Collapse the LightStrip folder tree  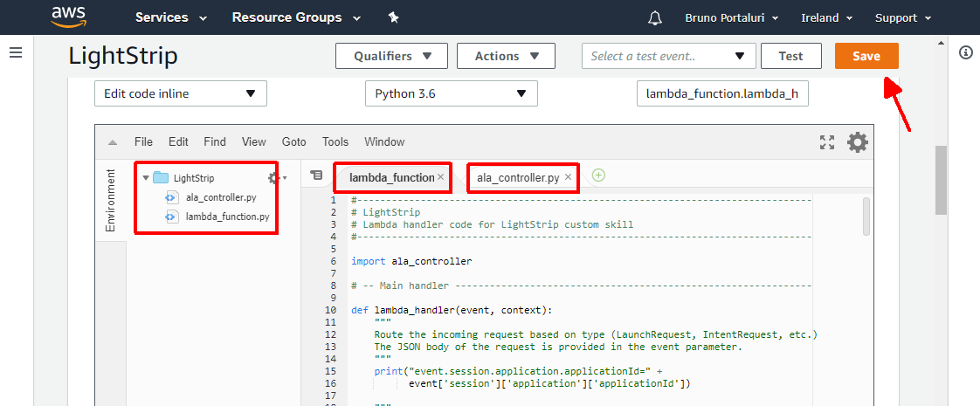click(x=145, y=178)
